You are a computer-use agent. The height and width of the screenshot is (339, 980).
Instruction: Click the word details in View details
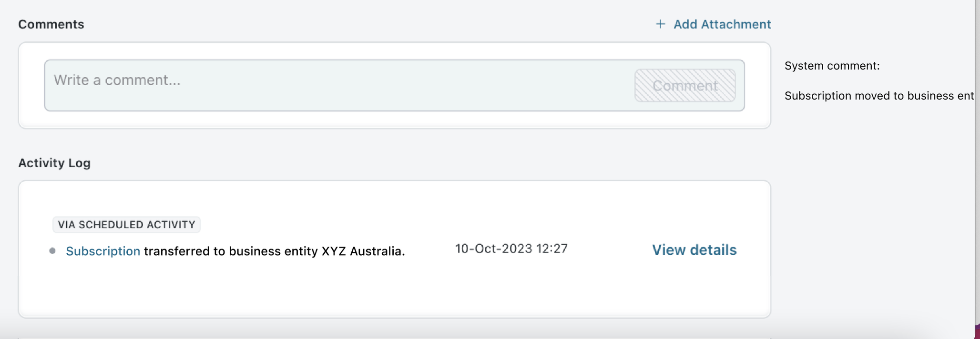coord(714,250)
